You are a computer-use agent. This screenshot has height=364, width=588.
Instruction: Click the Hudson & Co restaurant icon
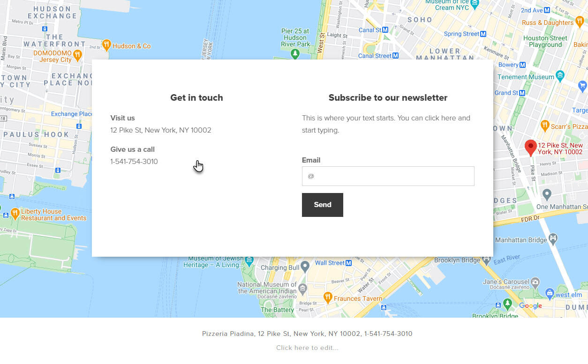pyautogui.click(x=106, y=45)
